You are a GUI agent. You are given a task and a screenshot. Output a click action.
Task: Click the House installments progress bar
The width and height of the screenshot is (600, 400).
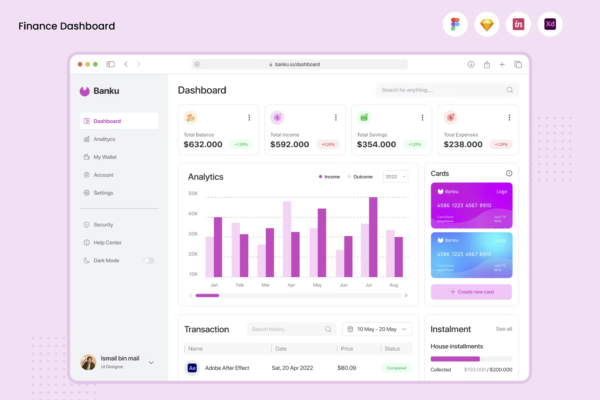[471, 359]
